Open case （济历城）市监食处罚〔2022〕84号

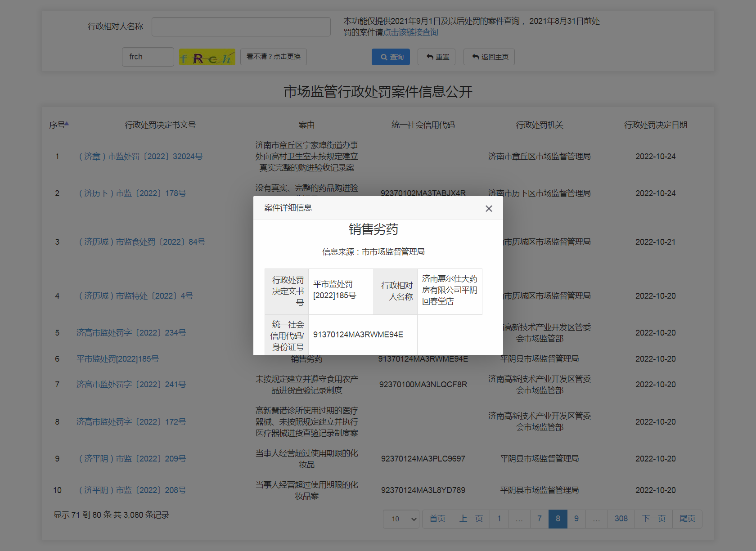tap(141, 242)
